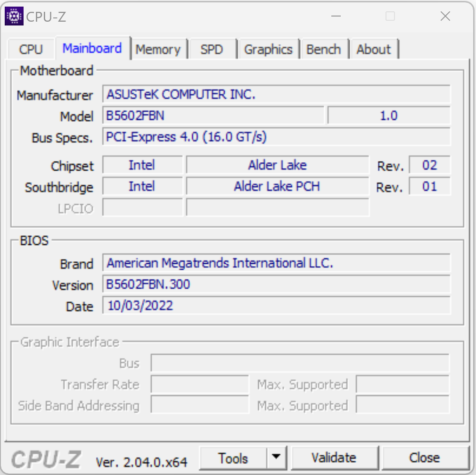The height and width of the screenshot is (475, 476).
Task: Click the BIOS Brand American Megatrends field
Action: pyautogui.click(x=276, y=263)
